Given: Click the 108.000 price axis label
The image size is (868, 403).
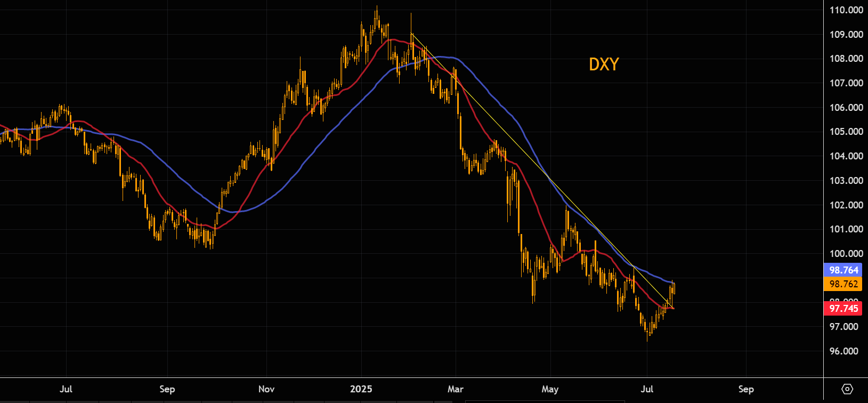Looking at the screenshot, I should [846, 59].
